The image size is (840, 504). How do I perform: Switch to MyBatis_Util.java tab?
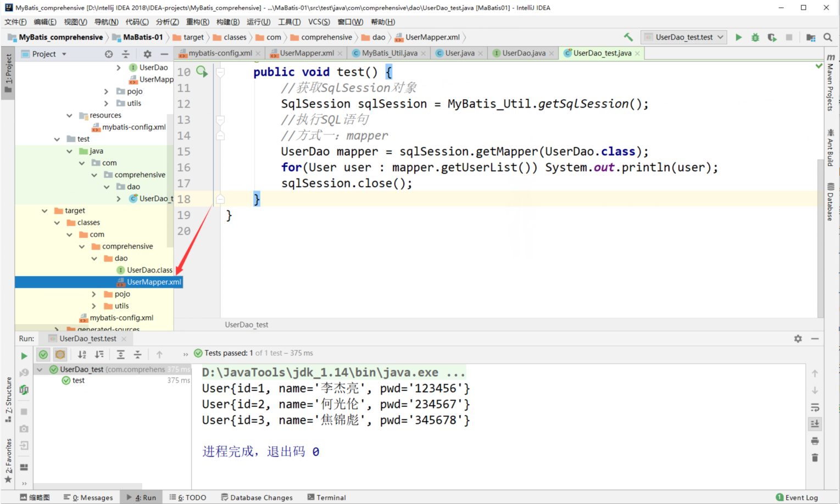point(390,53)
